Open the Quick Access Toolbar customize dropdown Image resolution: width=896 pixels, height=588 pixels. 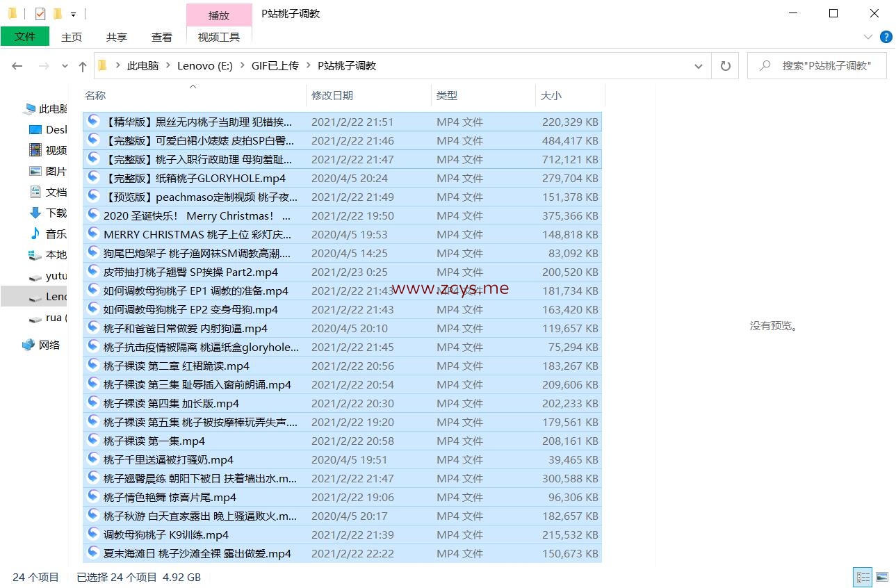(x=73, y=14)
